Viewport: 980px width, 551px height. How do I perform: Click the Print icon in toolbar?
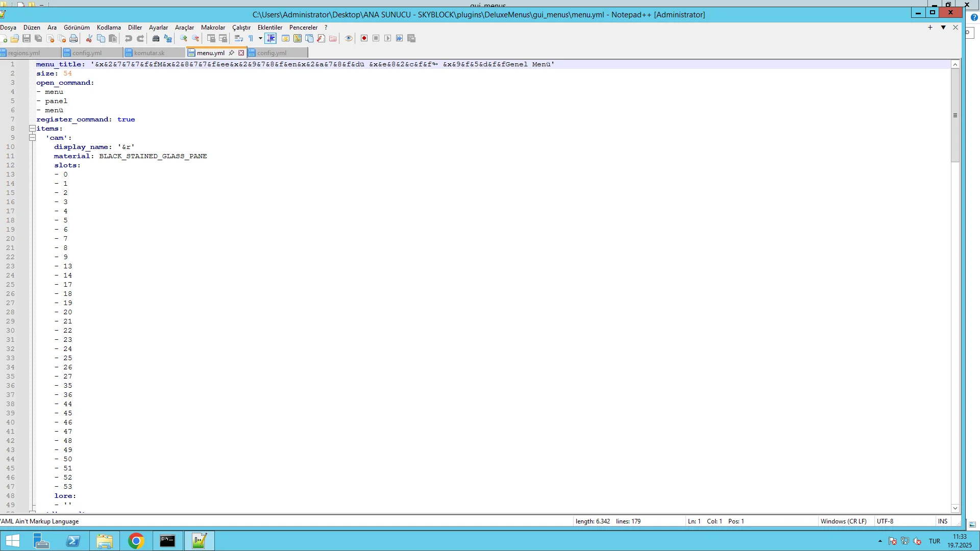[74, 38]
